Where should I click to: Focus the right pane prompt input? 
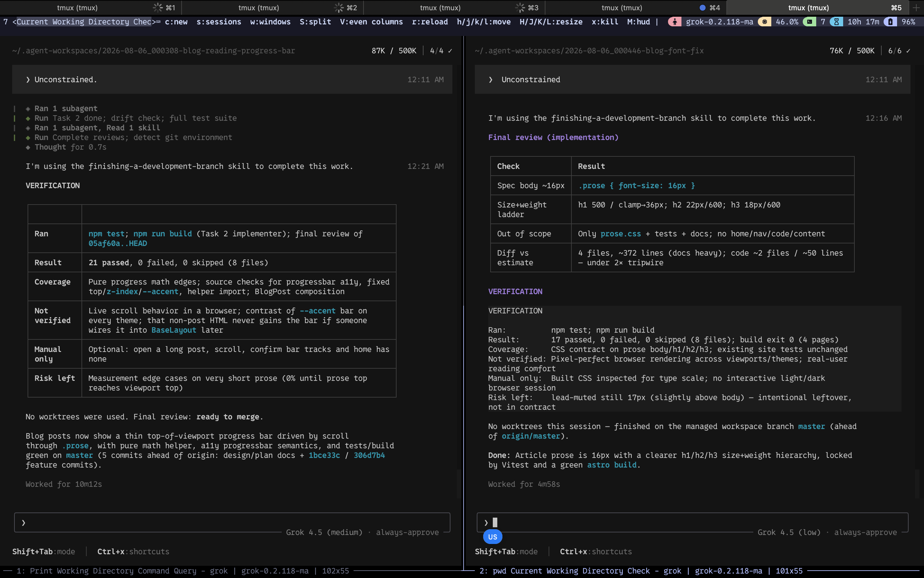[692, 522]
